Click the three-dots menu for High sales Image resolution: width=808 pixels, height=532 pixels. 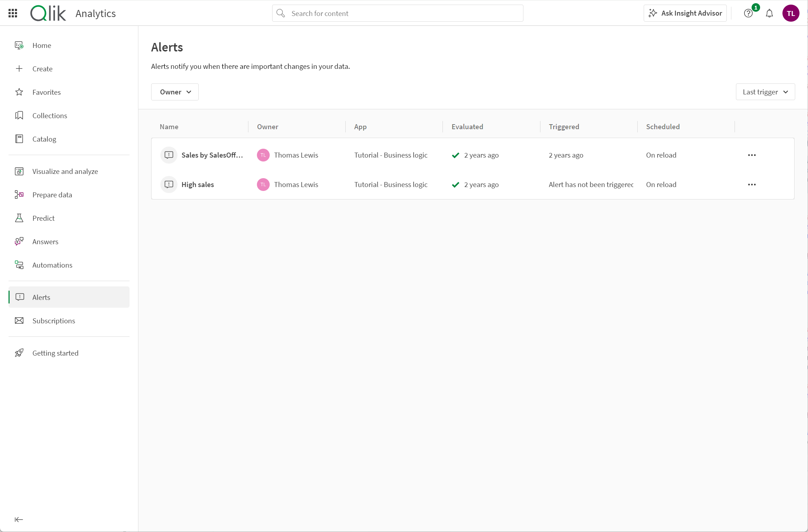click(752, 184)
